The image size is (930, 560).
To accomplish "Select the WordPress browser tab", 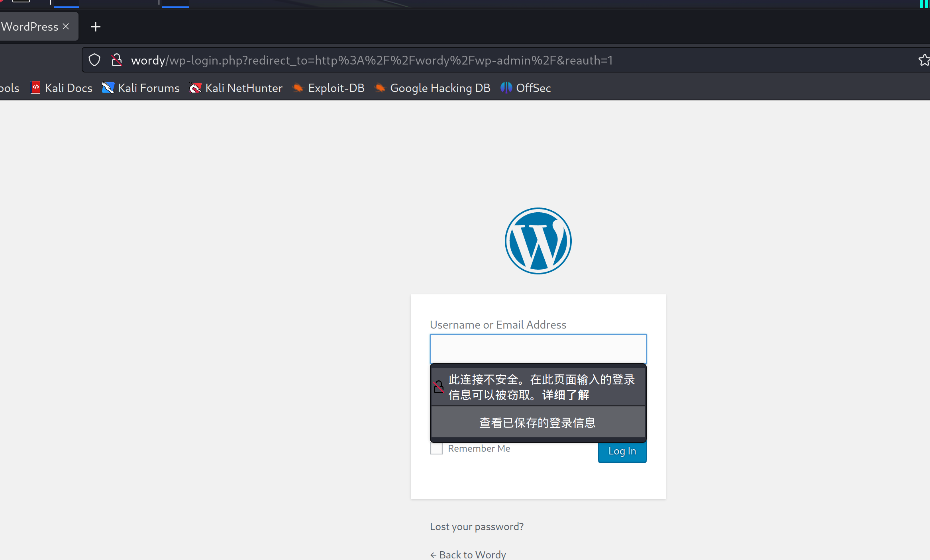I will click(30, 27).
